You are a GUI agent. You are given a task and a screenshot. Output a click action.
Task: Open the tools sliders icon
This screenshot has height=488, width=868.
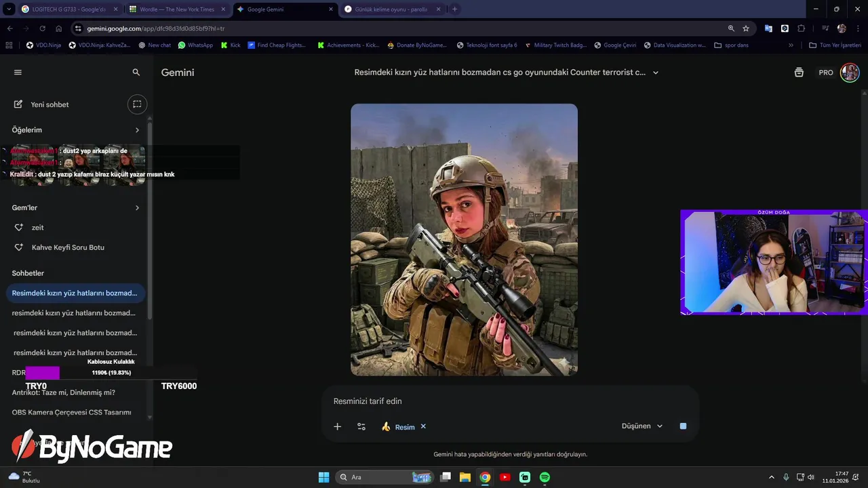361,426
